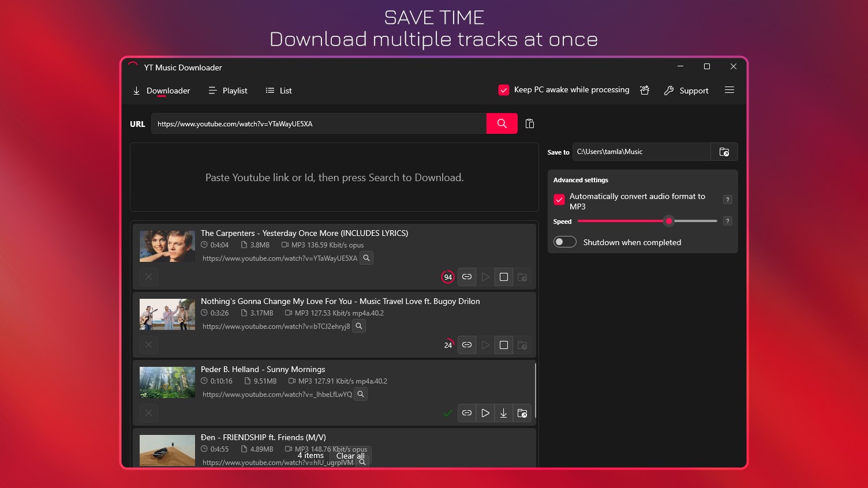868x488 pixels.
Task: Copy the link for Sunny Mornings
Action: [466, 413]
